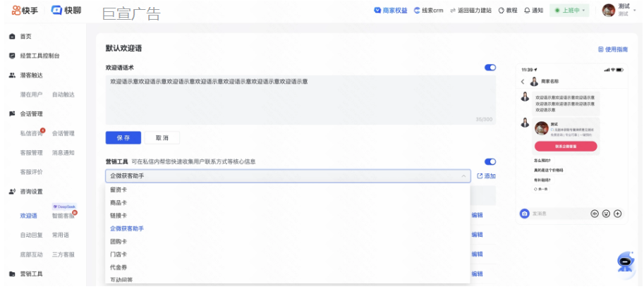Click into the welcome message text area
Screen dimensions: 644x289
[x=300, y=100]
